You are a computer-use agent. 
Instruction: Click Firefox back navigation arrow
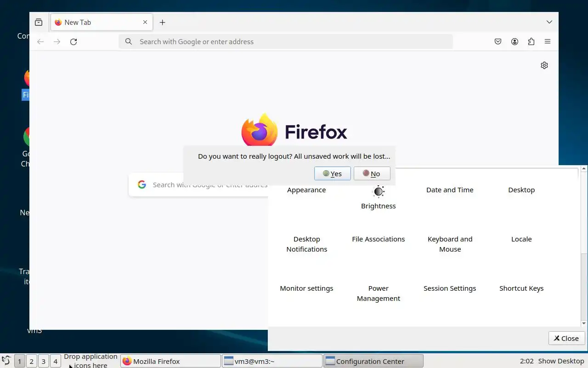(40, 41)
